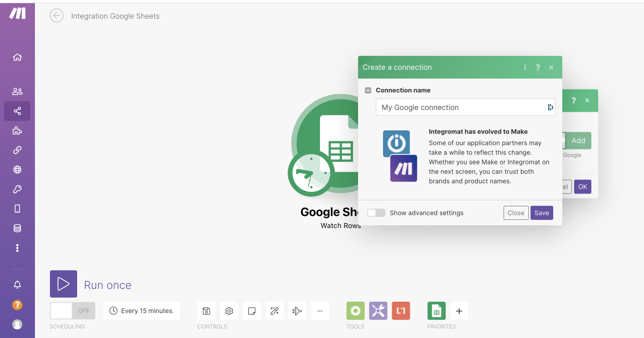Save the scenario using the disk icon
This screenshot has height=338, width=644.
[206, 311]
